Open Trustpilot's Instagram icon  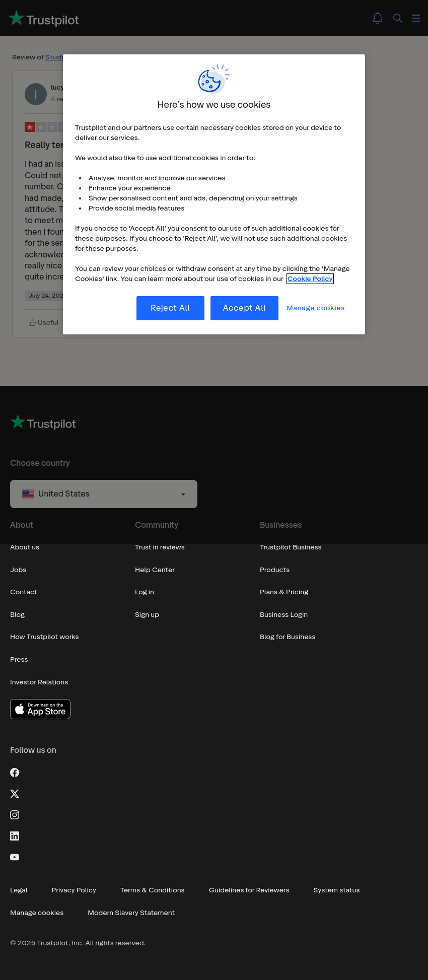point(15,815)
